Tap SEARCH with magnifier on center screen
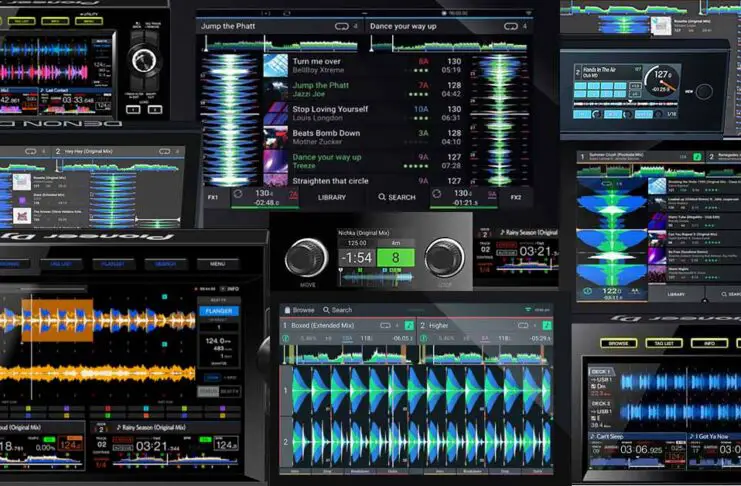 point(397,197)
